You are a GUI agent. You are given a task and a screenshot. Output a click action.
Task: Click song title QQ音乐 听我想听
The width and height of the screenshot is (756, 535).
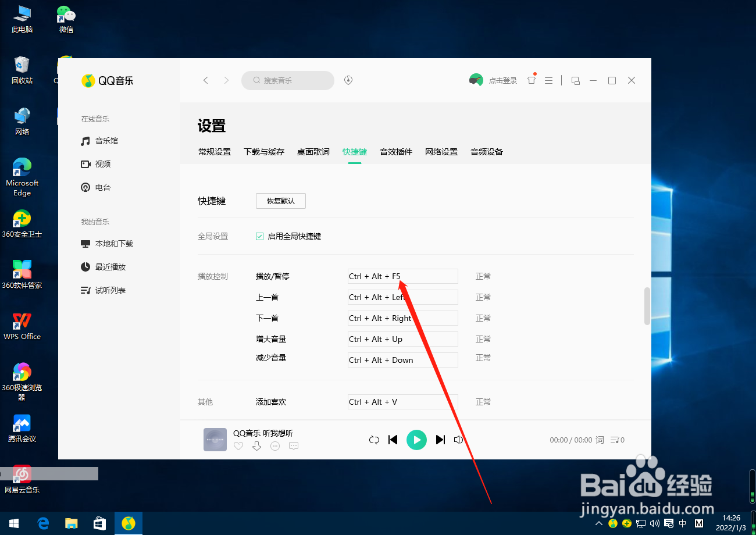(263, 433)
